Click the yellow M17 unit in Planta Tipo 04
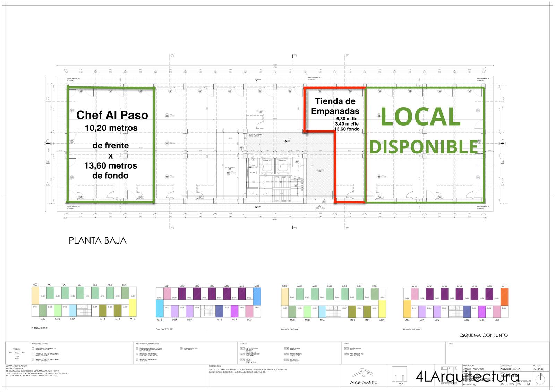This screenshot has height=392, width=555. [x=407, y=309]
